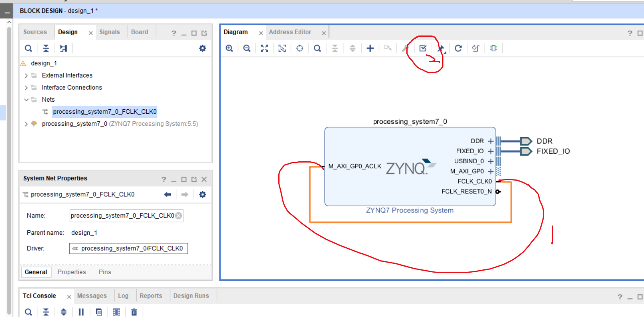Open Design panel settings gear

(x=203, y=48)
